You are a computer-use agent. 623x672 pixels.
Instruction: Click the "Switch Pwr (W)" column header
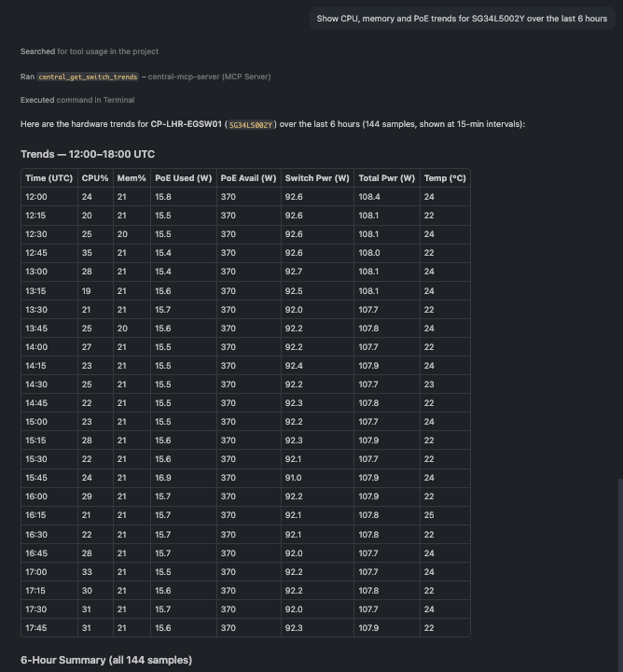[317, 178]
